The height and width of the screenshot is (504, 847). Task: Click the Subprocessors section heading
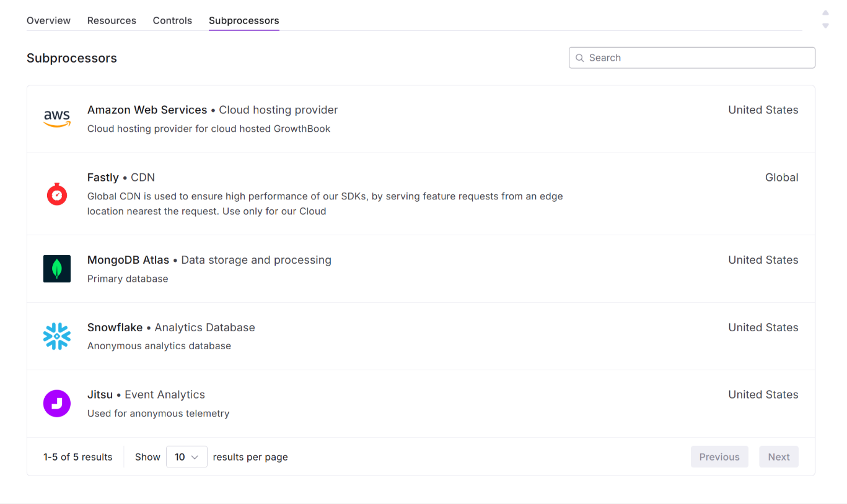point(72,58)
